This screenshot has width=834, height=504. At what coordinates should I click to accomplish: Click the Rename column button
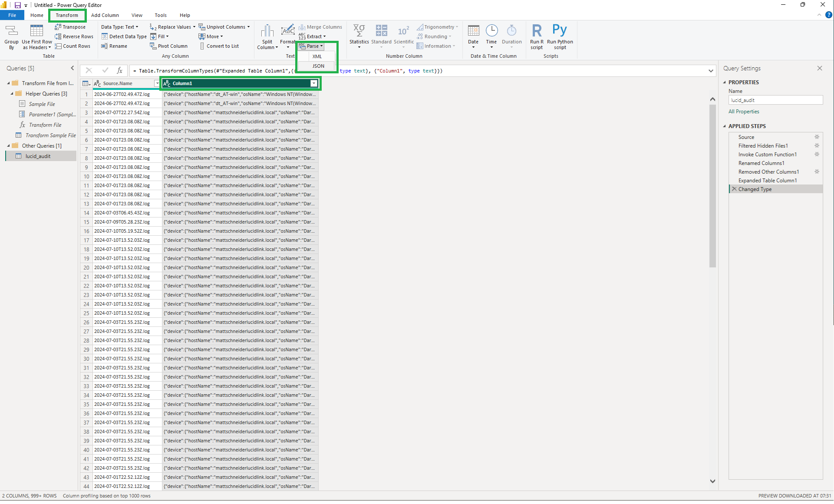114,46
